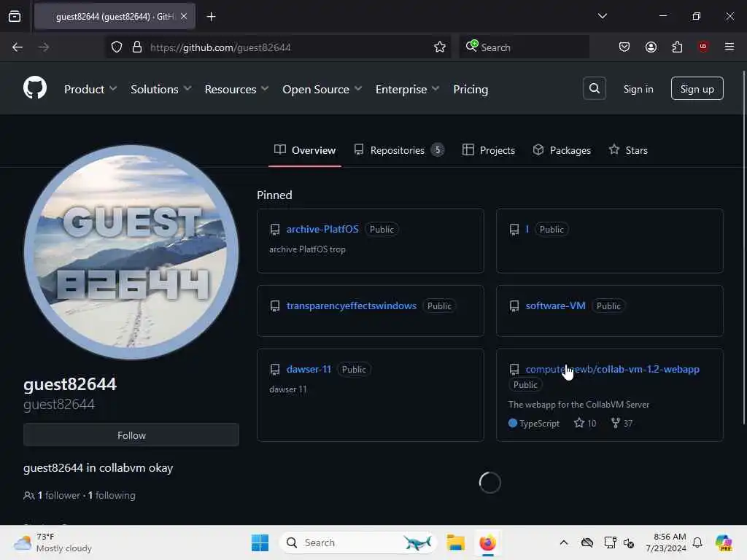Click the bio text 'guest82644 in collabvm okay'
747x560 pixels.
pos(98,468)
